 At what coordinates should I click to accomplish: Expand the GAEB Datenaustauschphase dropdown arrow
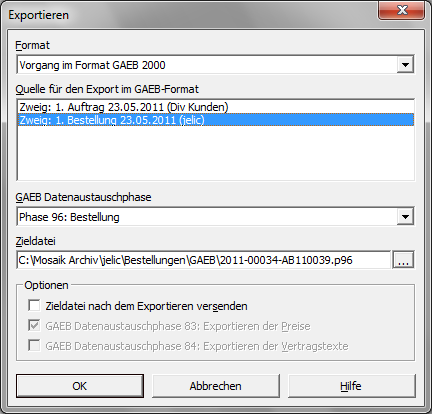tap(405, 217)
